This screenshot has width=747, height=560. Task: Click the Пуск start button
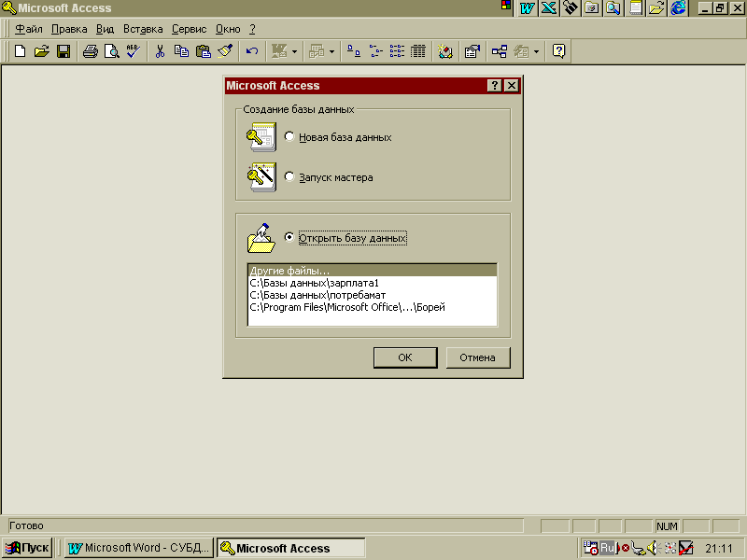(x=27, y=548)
